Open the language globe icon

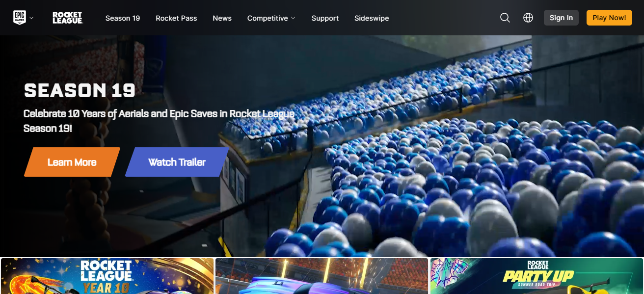pos(528,18)
